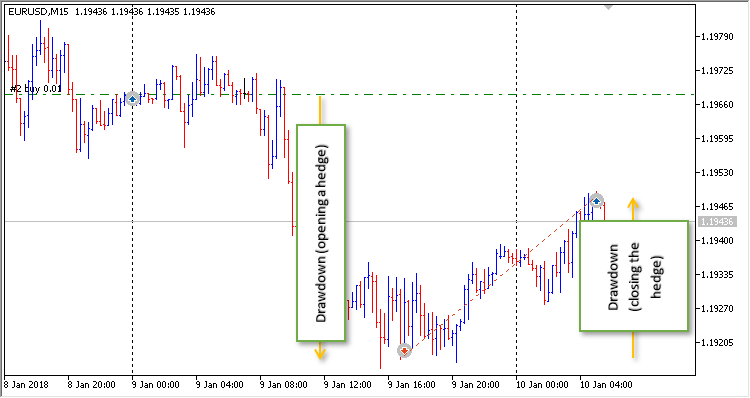This screenshot has width=750, height=398.
Task: Click the chart shift triangle at top
Action: [608, 7]
